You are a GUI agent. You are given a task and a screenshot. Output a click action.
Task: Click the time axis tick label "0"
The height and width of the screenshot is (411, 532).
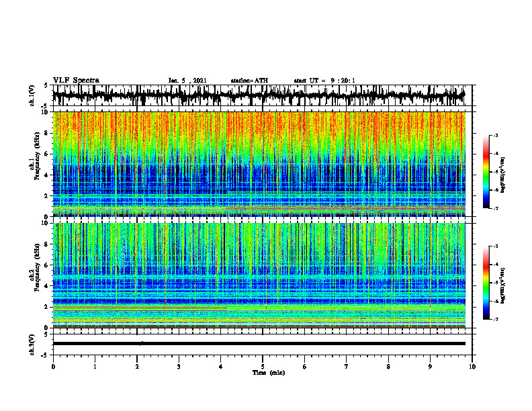pyautogui.click(x=53, y=367)
